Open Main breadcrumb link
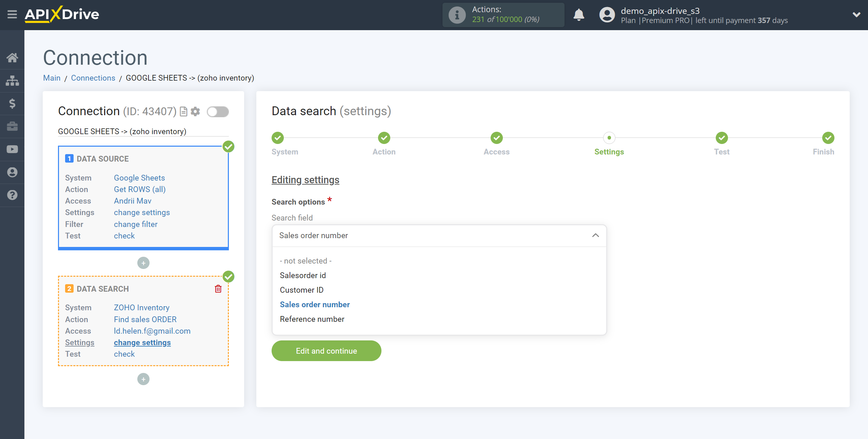 52,78
